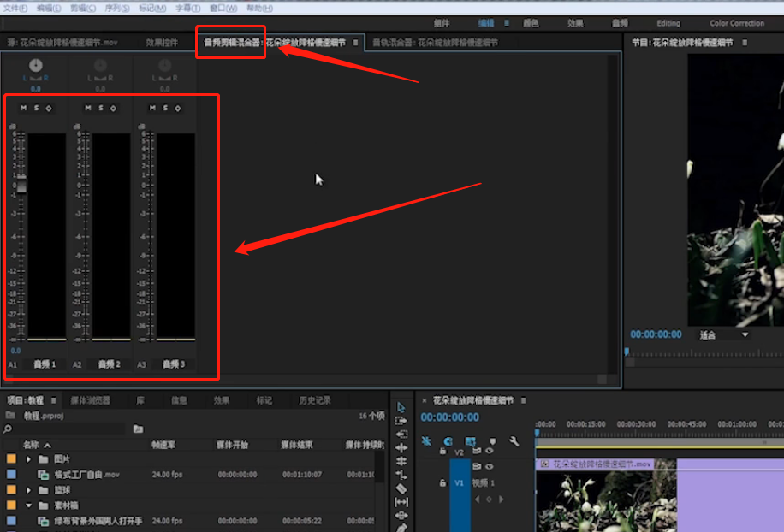Open timeline display settings wrench
Viewport: 784px width, 532px height.
514,441
